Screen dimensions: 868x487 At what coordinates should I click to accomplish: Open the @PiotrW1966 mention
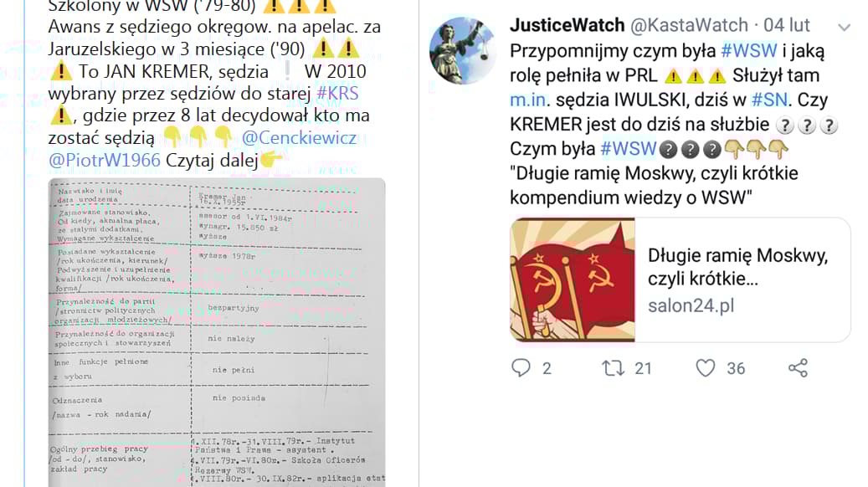point(105,160)
